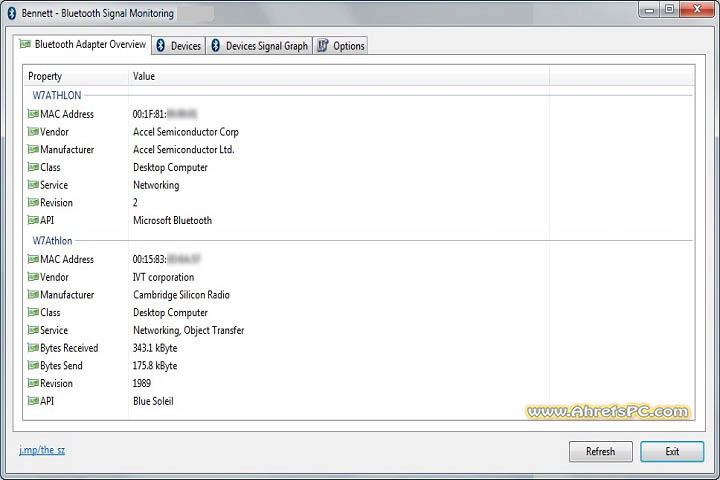
Task: Click icon beside MAC Address 00:15:83 row
Action: point(33,259)
